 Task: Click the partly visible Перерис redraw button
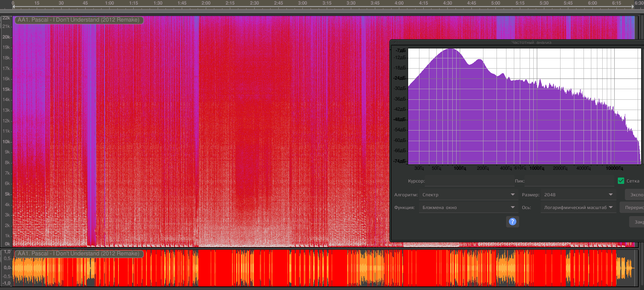click(x=632, y=208)
